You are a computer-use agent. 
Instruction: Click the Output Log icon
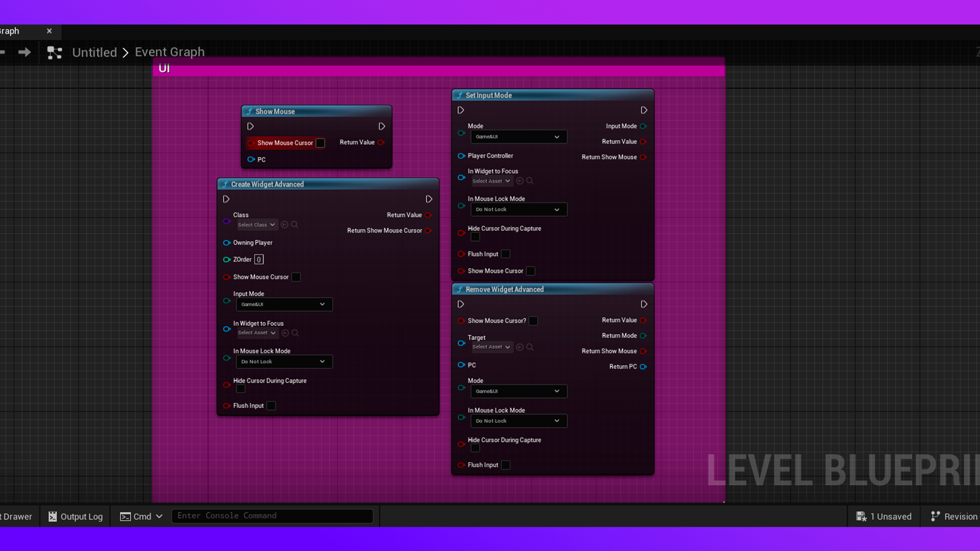53,516
